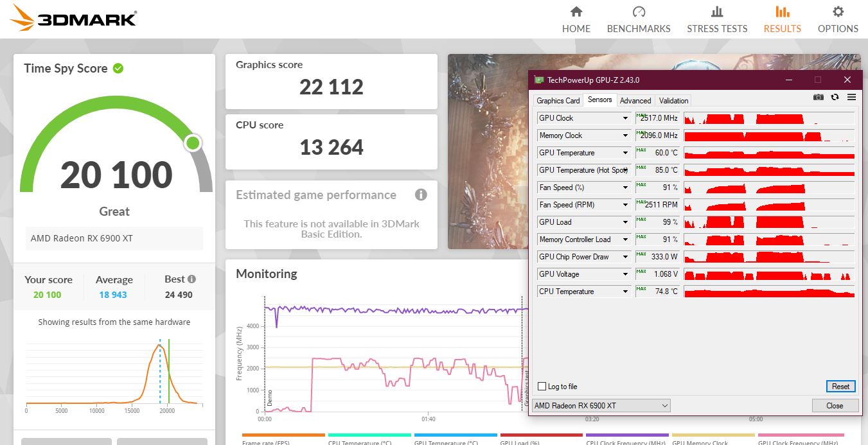Click the CPU Temperature cyan legend swatch
Image resolution: width=868 pixels, height=445 pixels.
pos(369,435)
